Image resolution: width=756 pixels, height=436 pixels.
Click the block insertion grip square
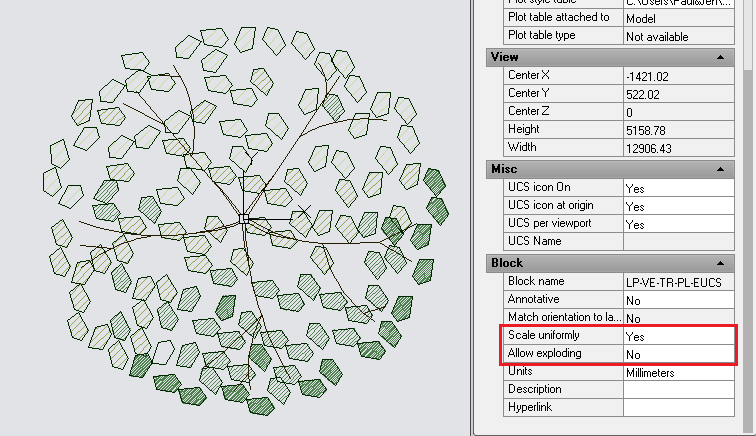point(244,217)
